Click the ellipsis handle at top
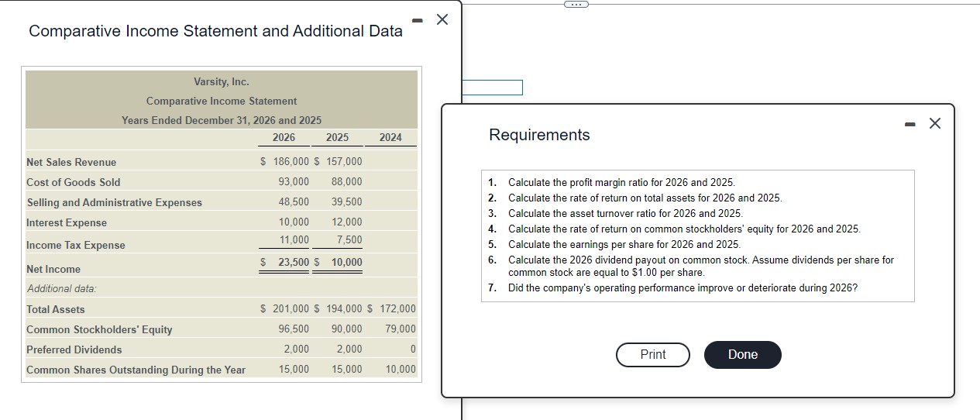 [x=576, y=4]
